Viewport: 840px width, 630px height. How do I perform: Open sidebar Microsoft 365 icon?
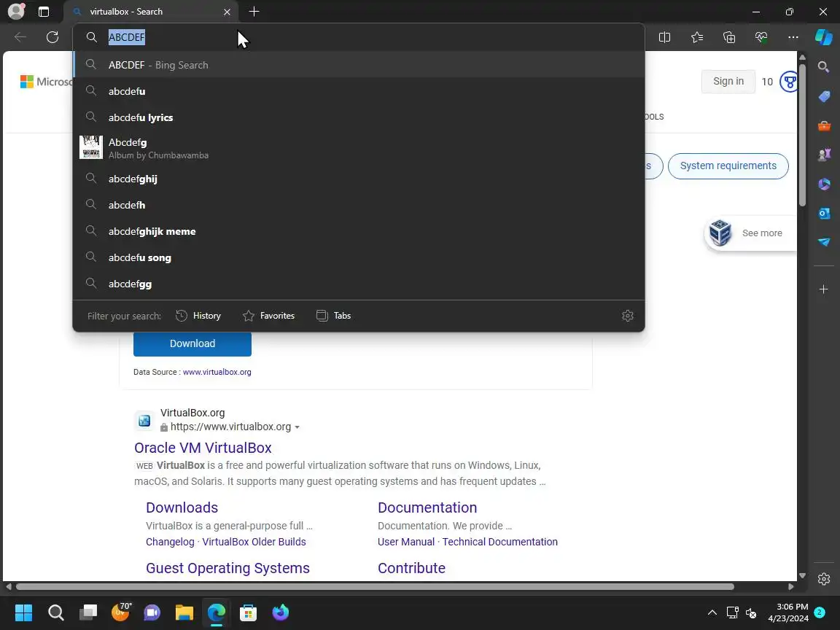pyautogui.click(x=824, y=184)
